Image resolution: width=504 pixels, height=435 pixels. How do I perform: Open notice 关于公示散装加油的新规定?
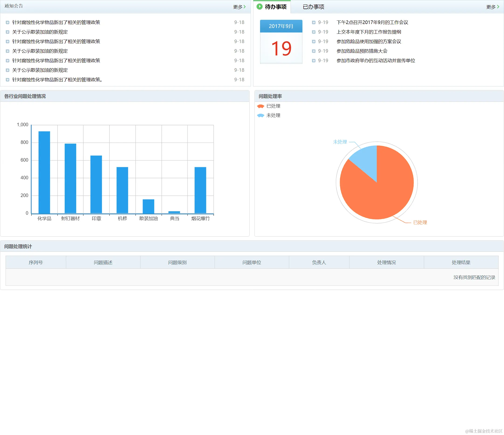(40, 32)
